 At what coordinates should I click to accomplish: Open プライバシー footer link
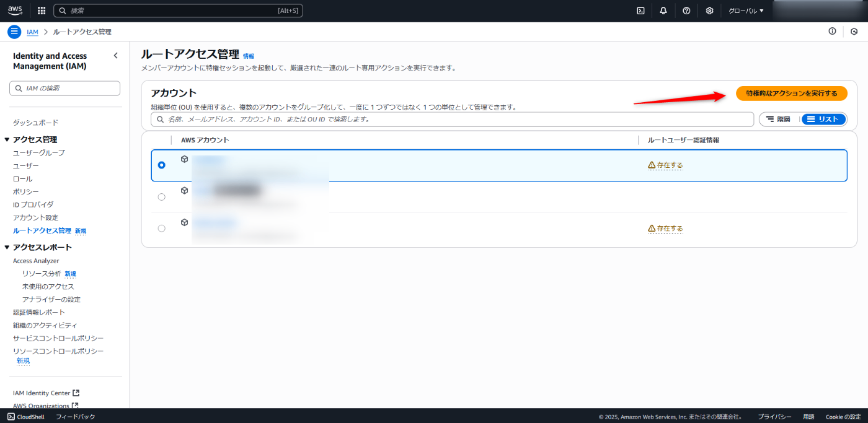(x=774, y=417)
